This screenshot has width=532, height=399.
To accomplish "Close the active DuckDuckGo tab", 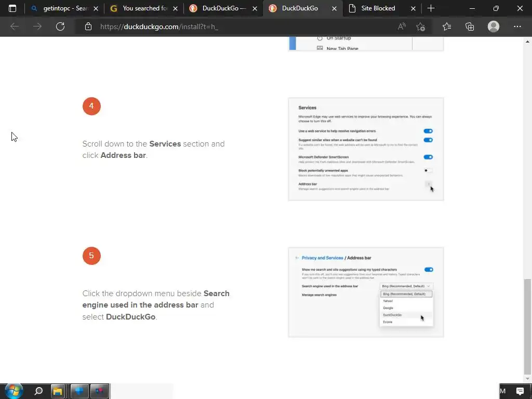I will click(x=334, y=8).
